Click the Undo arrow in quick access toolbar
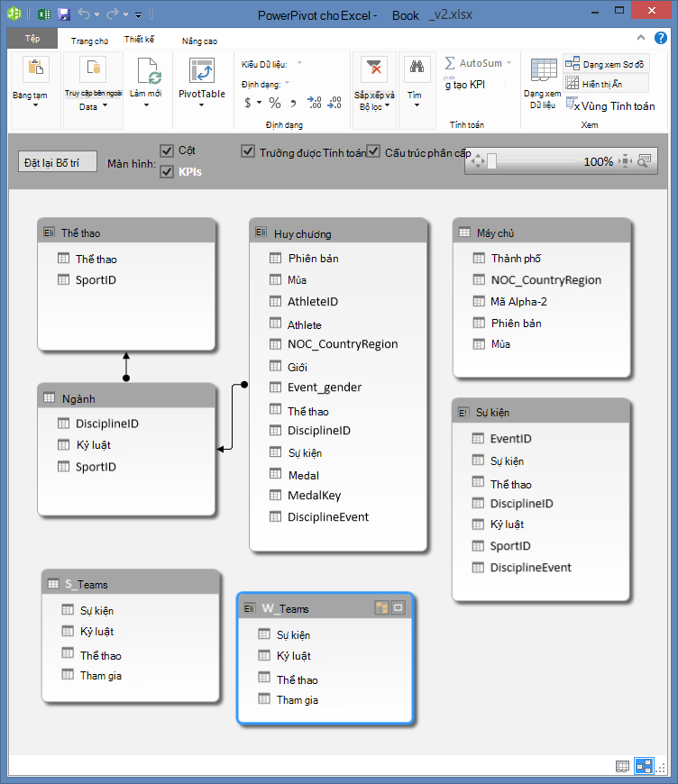The height and width of the screenshot is (784, 678). pos(84,14)
